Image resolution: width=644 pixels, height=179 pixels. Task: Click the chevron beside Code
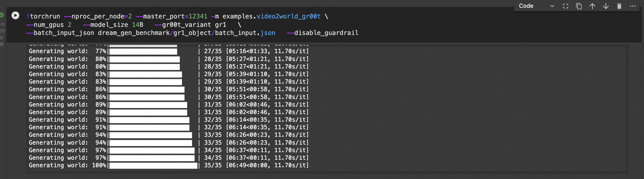(x=552, y=6)
